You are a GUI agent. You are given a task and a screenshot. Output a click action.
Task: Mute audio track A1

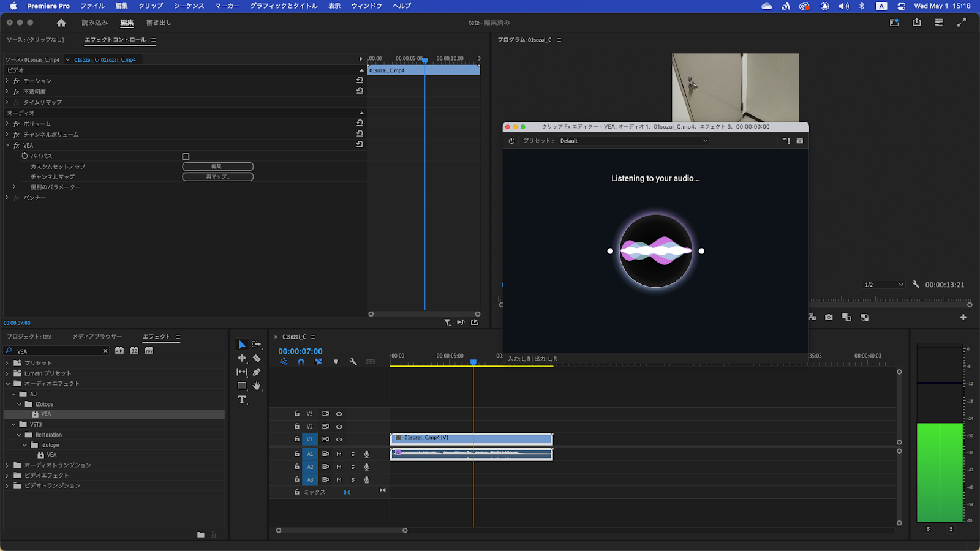[x=339, y=454]
